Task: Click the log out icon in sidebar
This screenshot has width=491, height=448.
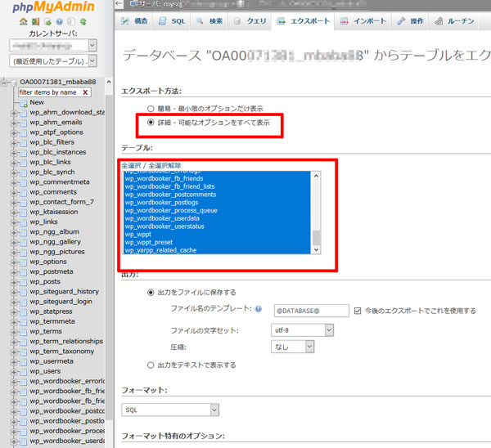Action: pyautogui.click(x=36, y=22)
